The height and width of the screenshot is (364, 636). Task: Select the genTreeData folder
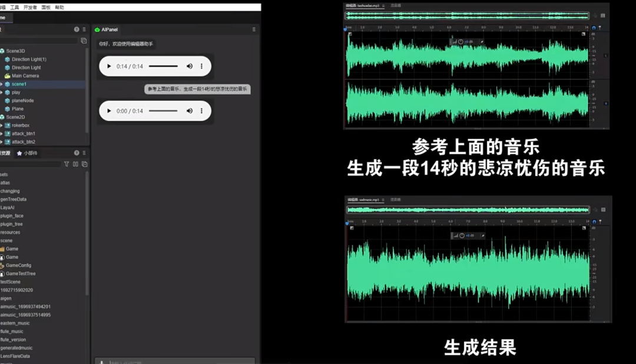click(x=14, y=199)
